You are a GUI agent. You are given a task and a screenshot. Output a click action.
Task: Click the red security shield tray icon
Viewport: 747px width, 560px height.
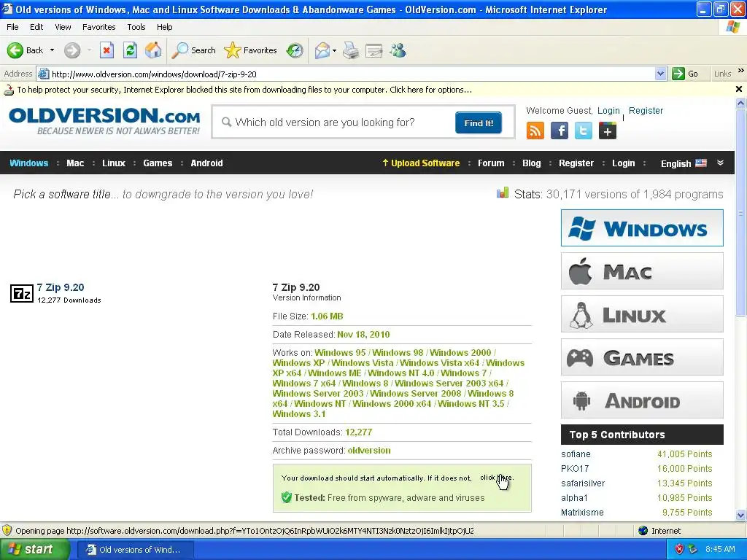pos(679,549)
